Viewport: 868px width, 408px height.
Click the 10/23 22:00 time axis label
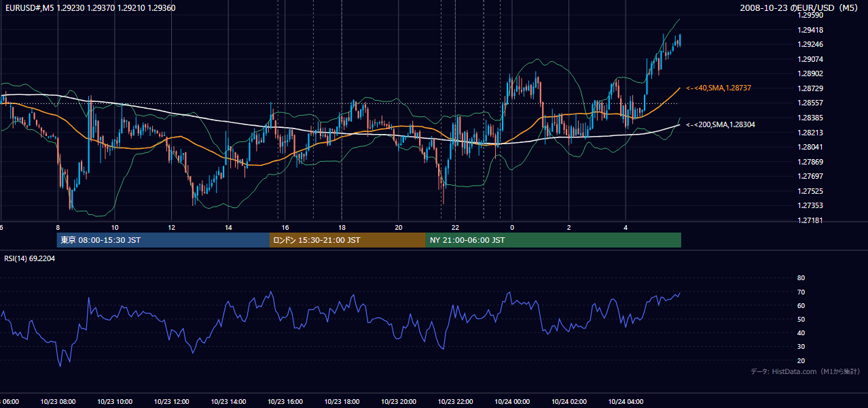tap(455, 402)
